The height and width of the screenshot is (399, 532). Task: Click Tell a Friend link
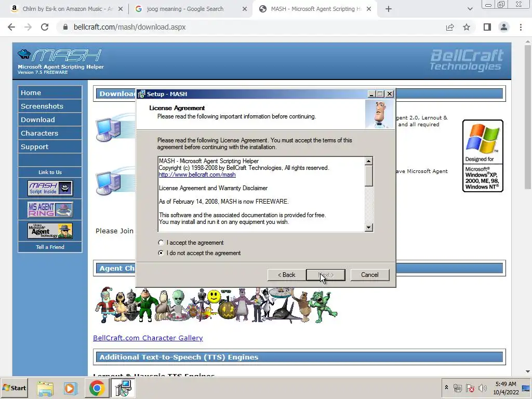coord(50,247)
